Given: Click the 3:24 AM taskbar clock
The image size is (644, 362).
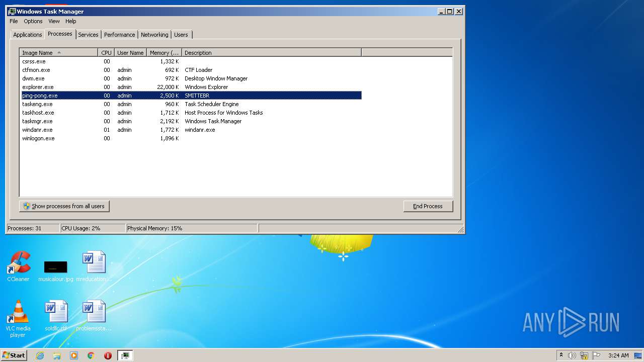Looking at the screenshot, I should point(618,355).
